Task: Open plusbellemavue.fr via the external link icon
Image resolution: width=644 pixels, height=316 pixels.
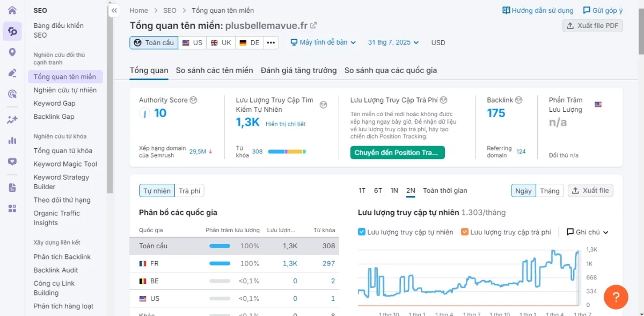Action: click(x=313, y=25)
